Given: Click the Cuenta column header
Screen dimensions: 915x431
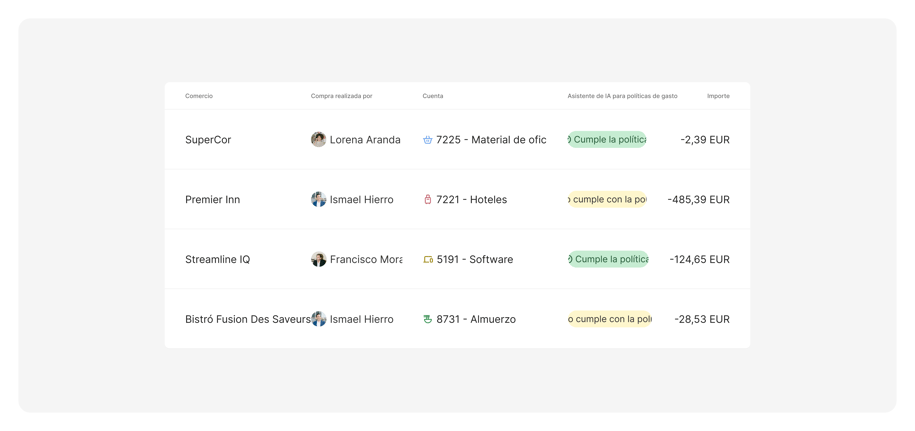Looking at the screenshot, I should (x=433, y=96).
